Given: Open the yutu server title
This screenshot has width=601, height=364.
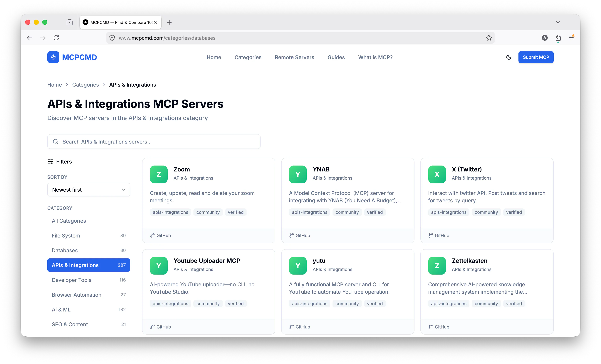Looking at the screenshot, I should [319, 261].
